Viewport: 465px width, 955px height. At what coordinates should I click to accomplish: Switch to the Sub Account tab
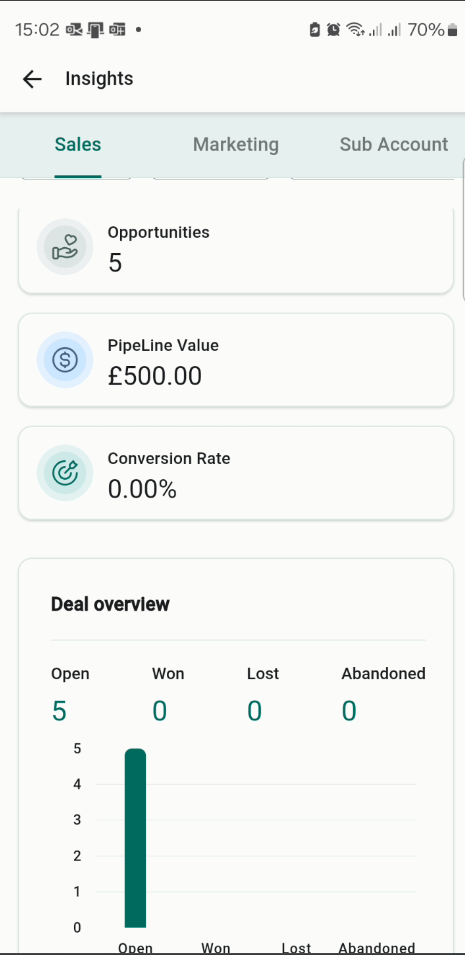pyautogui.click(x=394, y=144)
